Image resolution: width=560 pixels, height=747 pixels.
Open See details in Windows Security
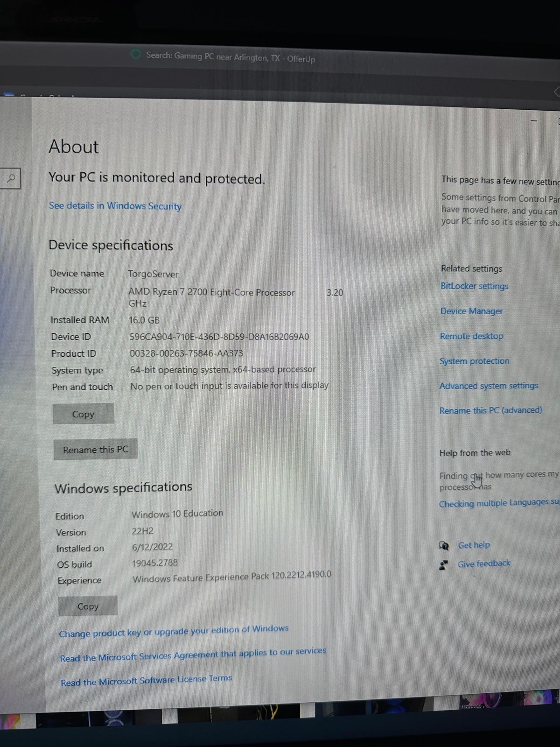coord(115,206)
